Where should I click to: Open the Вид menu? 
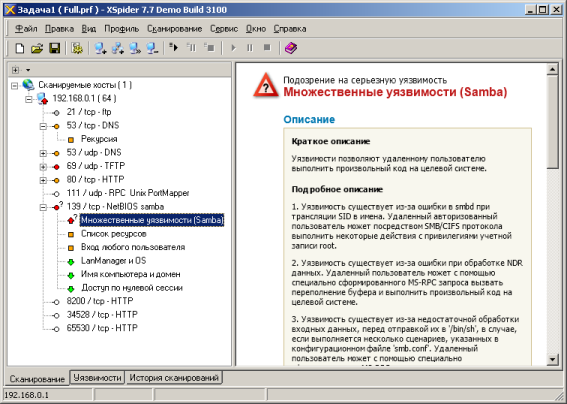click(x=89, y=29)
